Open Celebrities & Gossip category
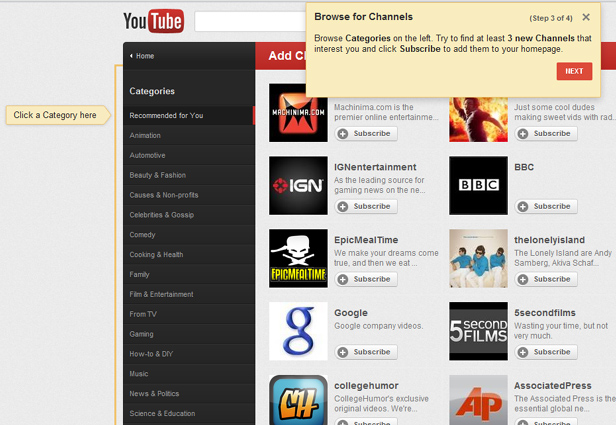 tap(189, 215)
